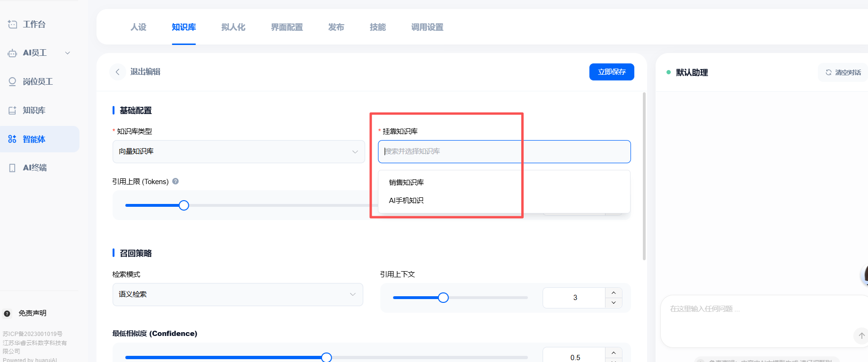Open 知识库 from the left sidebar
Screen dimensions: 868x362
pos(34,110)
